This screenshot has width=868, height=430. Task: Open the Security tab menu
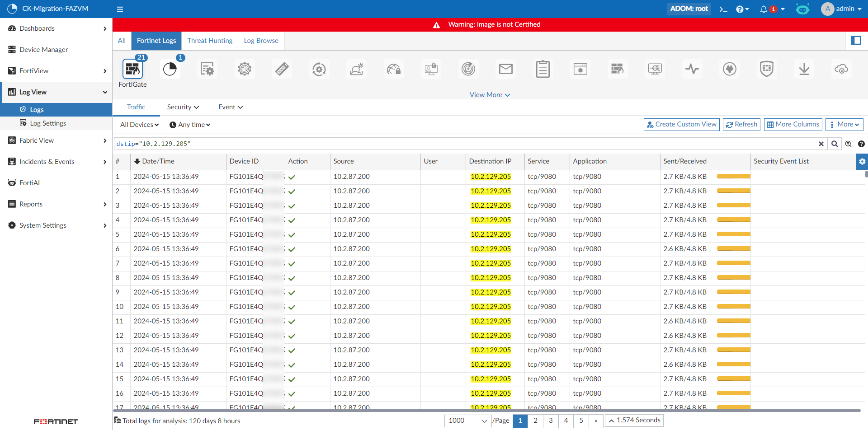(183, 107)
